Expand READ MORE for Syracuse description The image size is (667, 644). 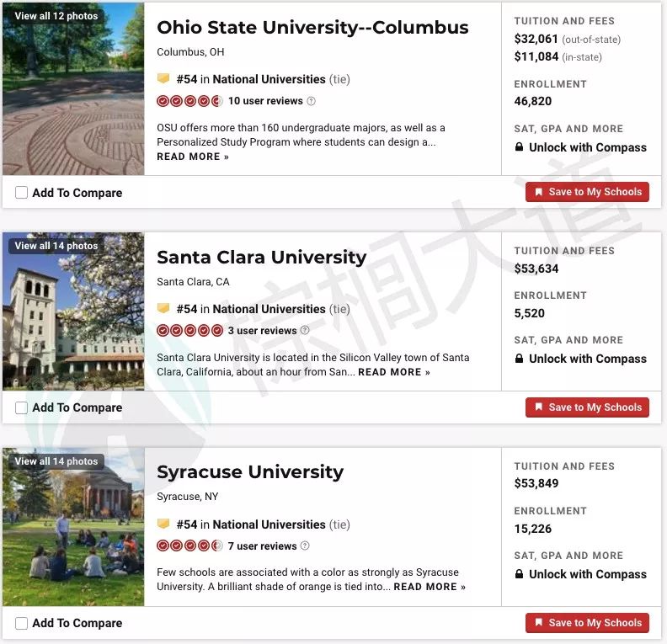[x=430, y=587]
